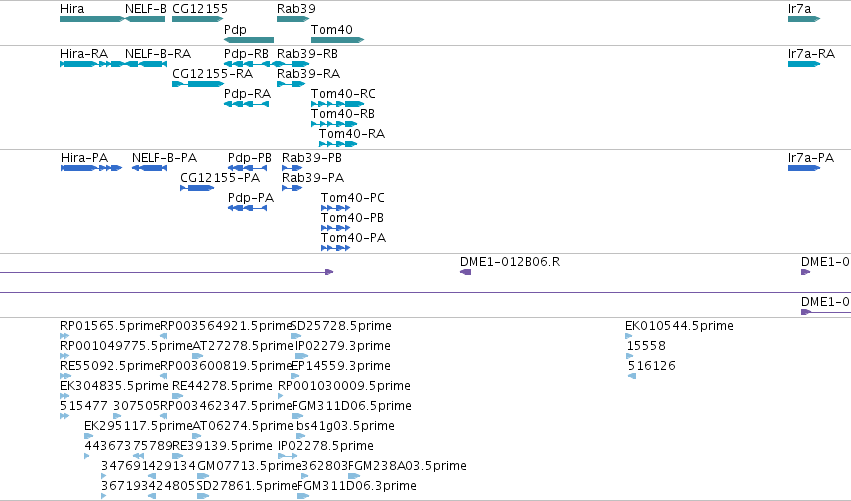Click the 15558 feature label
851x501 pixels.
pyautogui.click(x=646, y=346)
